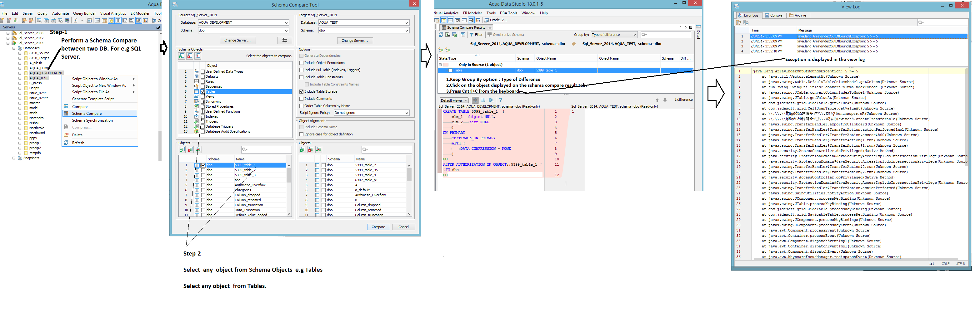
Task: Uncheck Include Table Storage option
Action: click(x=302, y=92)
